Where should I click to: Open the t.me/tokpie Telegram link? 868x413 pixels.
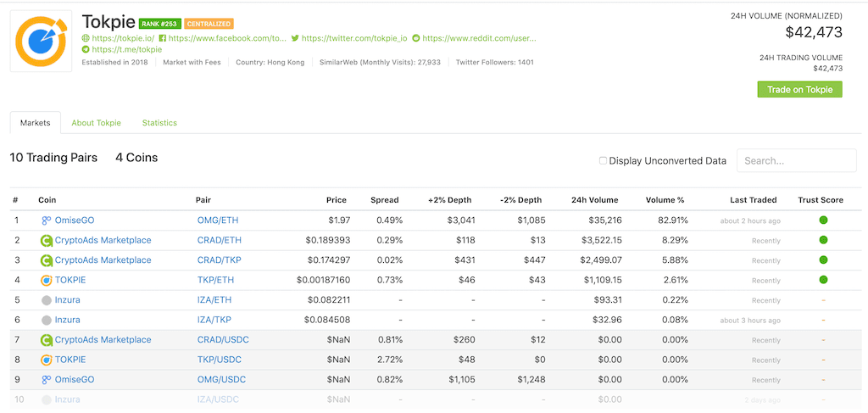pos(127,49)
